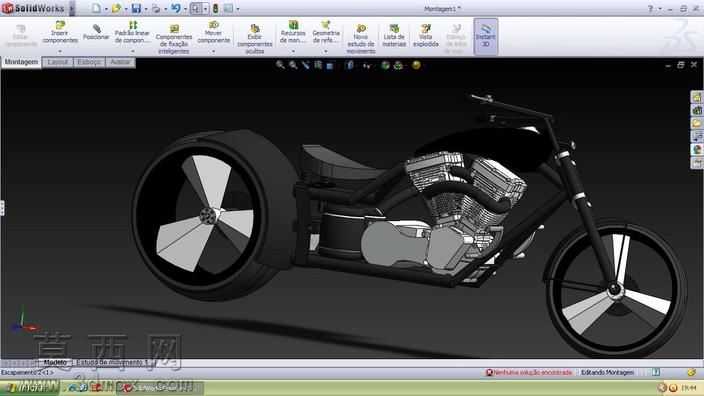Open dropdown arrow beside Select tool
The height and width of the screenshot is (396, 704).
205,9
